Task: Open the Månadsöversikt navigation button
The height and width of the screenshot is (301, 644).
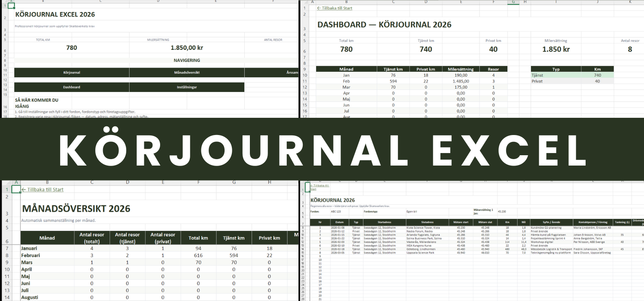Action: (186, 73)
